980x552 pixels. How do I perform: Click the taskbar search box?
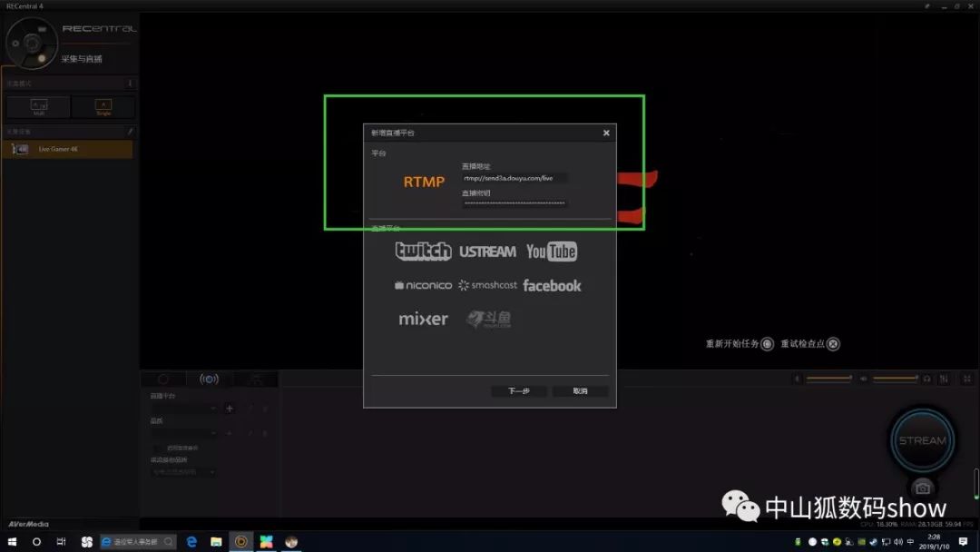click(138, 541)
